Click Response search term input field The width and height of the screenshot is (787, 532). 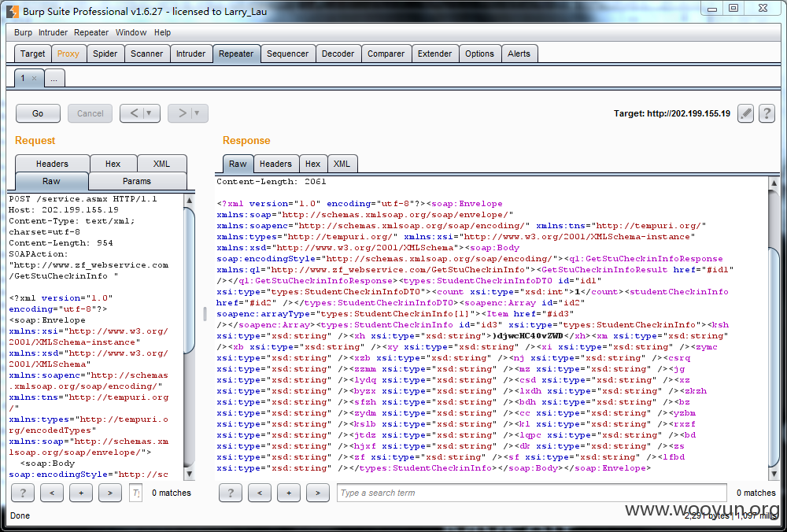pyautogui.click(x=531, y=493)
